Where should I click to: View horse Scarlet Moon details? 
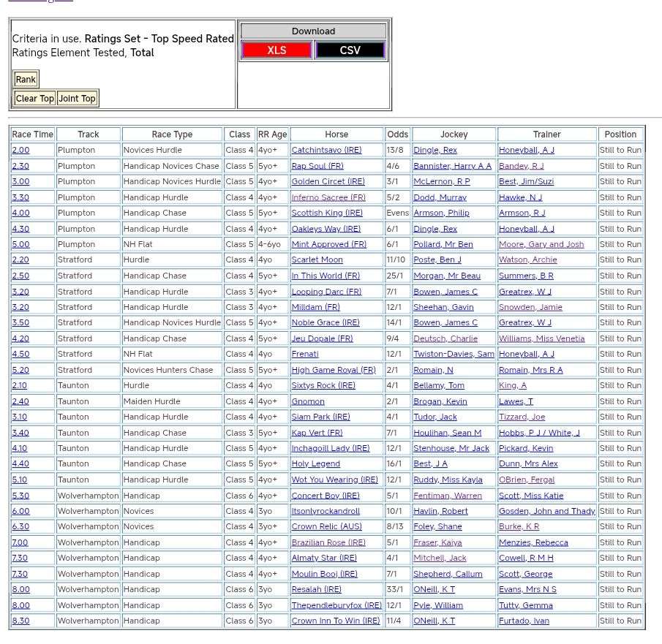(x=317, y=260)
